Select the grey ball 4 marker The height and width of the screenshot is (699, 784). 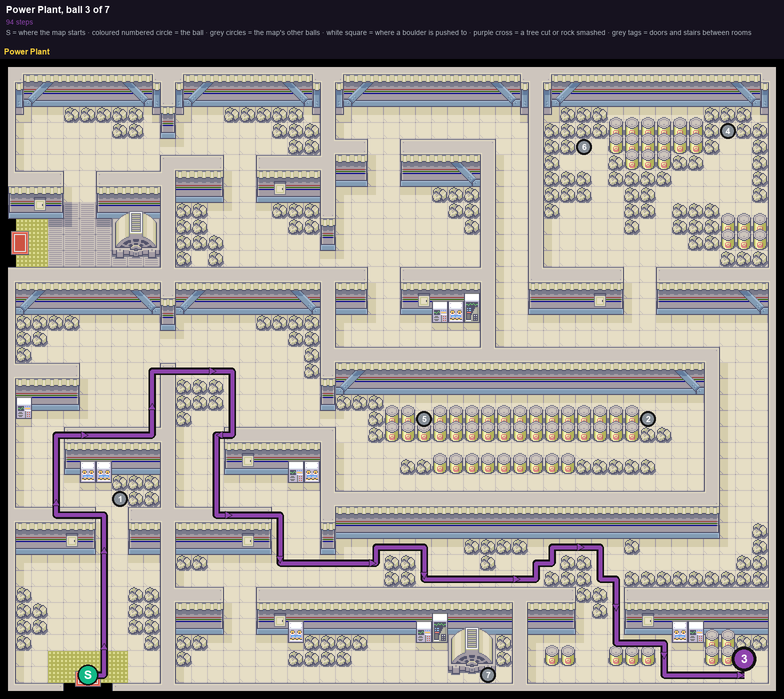(x=728, y=131)
